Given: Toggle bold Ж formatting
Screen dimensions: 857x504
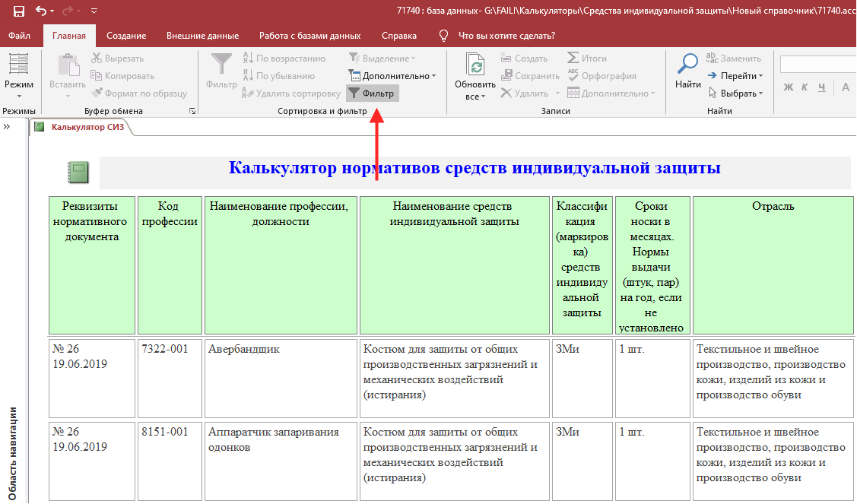Looking at the screenshot, I should coord(788,87).
